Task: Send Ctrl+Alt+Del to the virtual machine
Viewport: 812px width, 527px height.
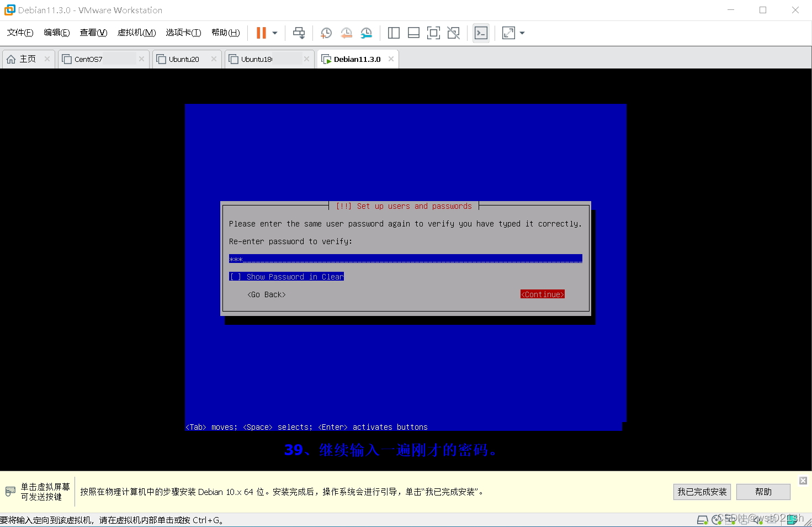Action: point(299,33)
